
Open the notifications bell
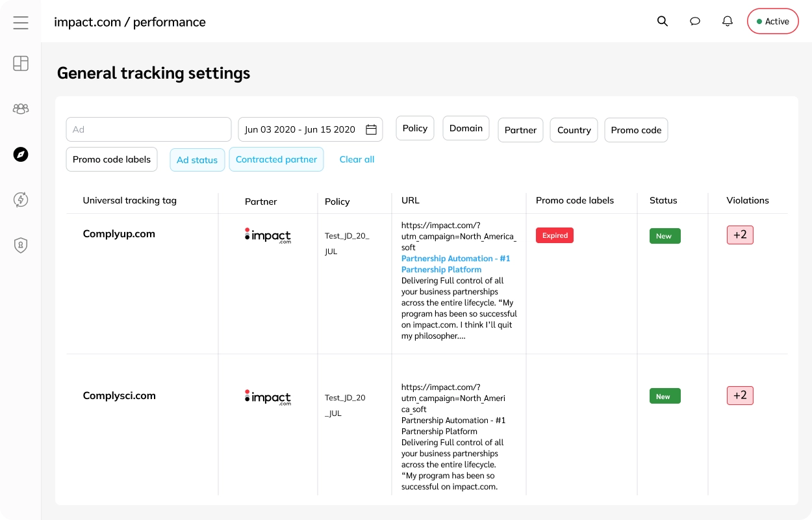(x=728, y=21)
